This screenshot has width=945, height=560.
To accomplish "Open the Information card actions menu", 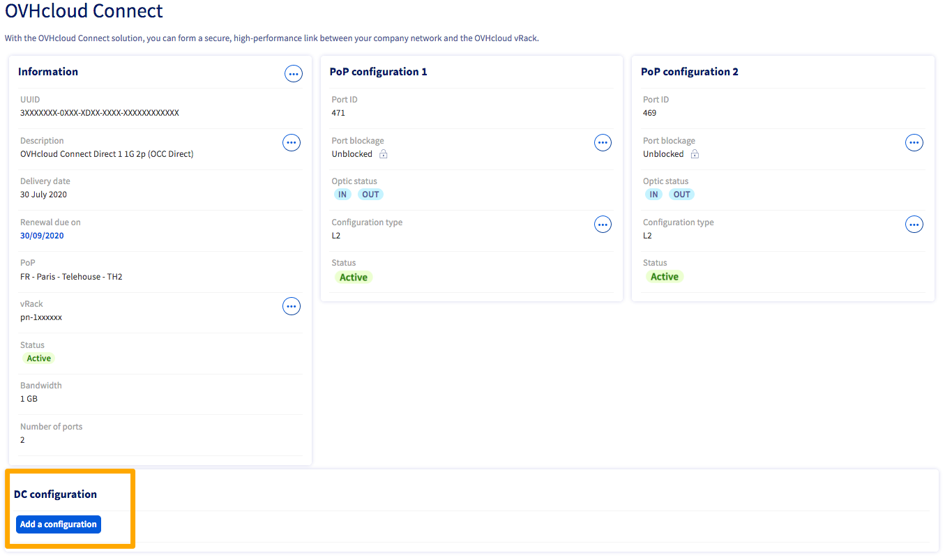I will click(294, 73).
